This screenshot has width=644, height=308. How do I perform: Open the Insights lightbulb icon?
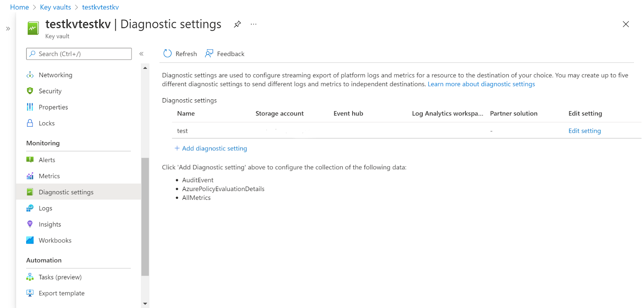tap(30, 224)
